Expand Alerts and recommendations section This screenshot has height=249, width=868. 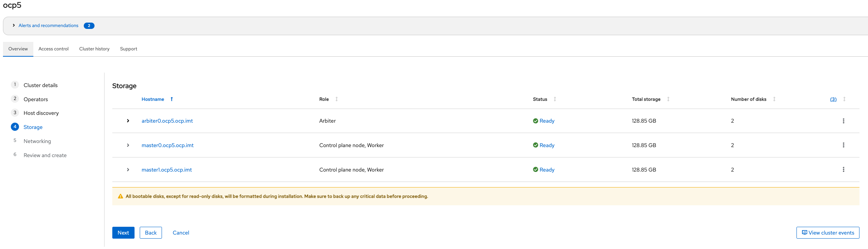click(48, 26)
